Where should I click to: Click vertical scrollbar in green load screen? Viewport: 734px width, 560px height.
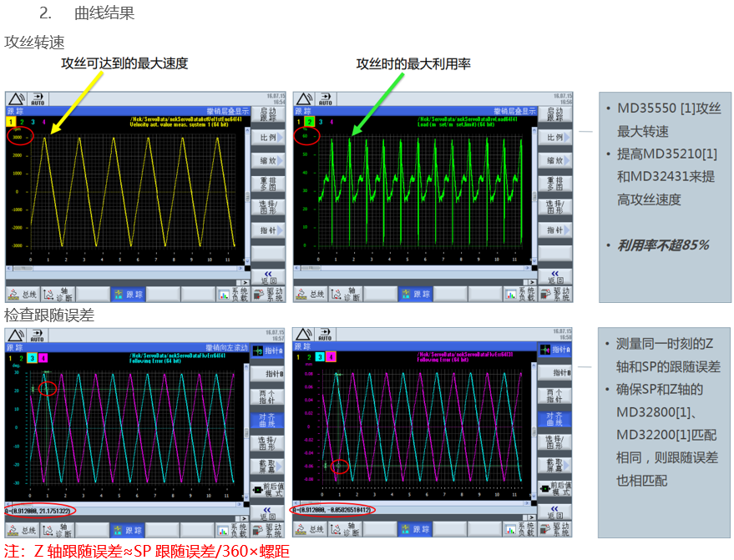tap(534, 196)
